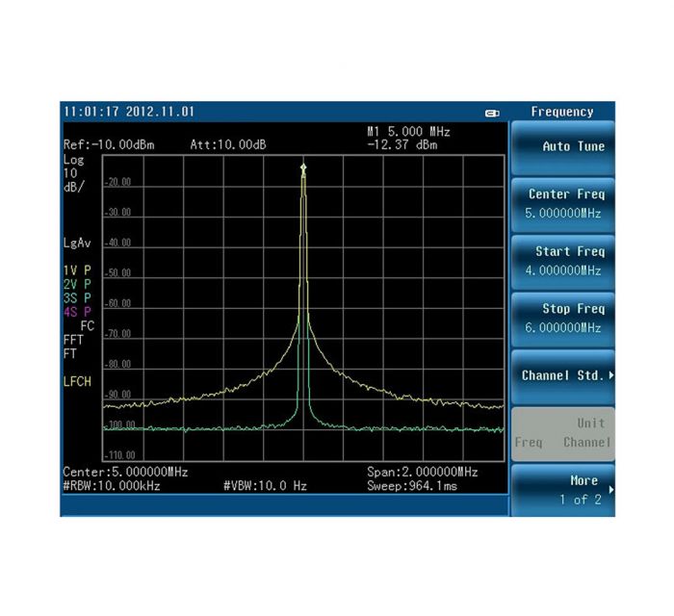Select the Start Freq 4.000000MHz softkey
674x616 pixels.
[563, 261]
